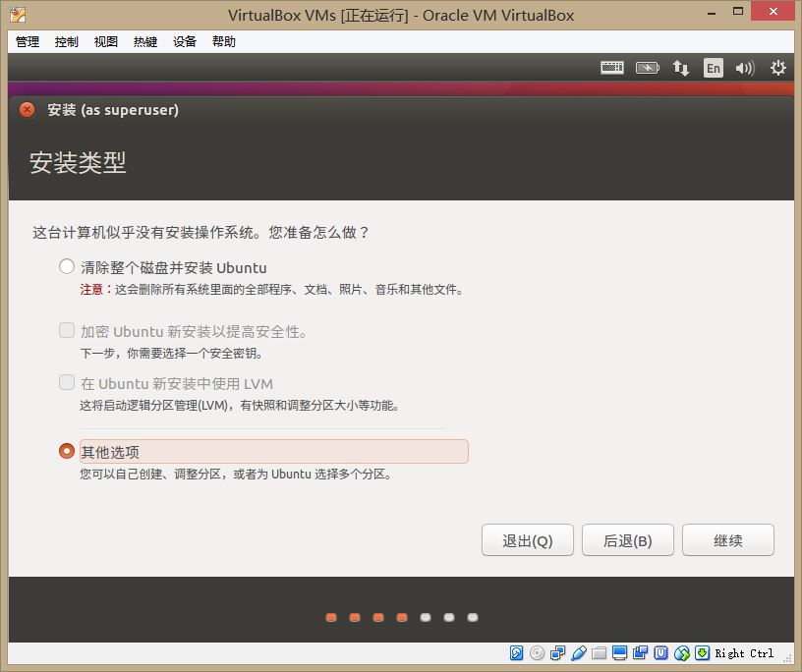802x672 pixels.
Task: Click the 退出(Q) button
Action: pyautogui.click(x=528, y=540)
